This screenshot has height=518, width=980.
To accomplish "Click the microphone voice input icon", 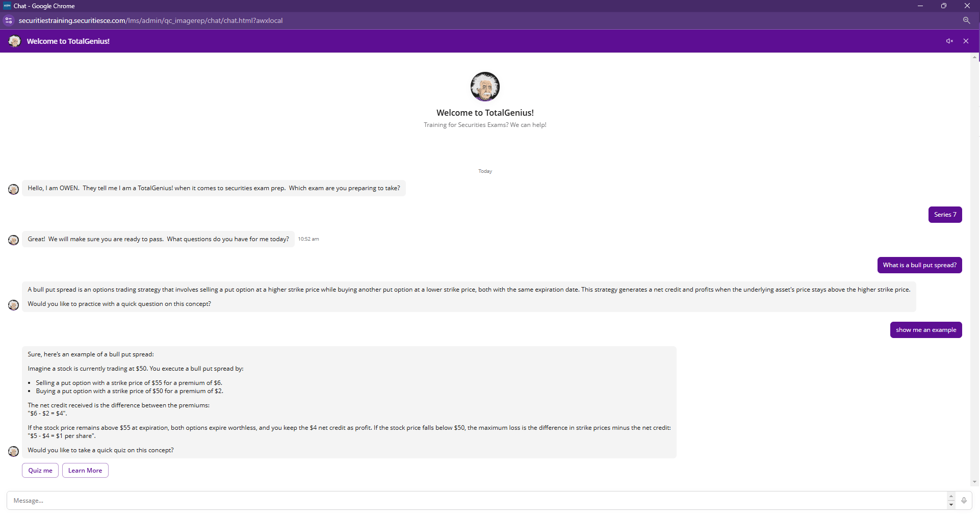I will 964,501.
